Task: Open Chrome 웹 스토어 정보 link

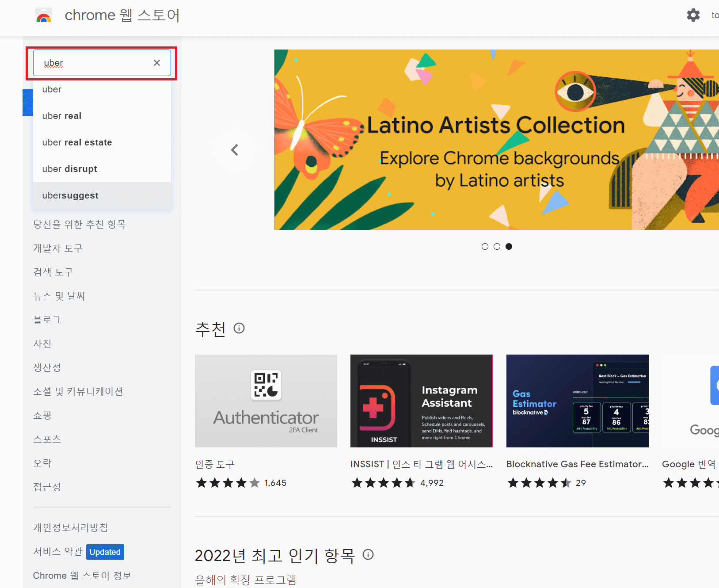Action: [82, 576]
